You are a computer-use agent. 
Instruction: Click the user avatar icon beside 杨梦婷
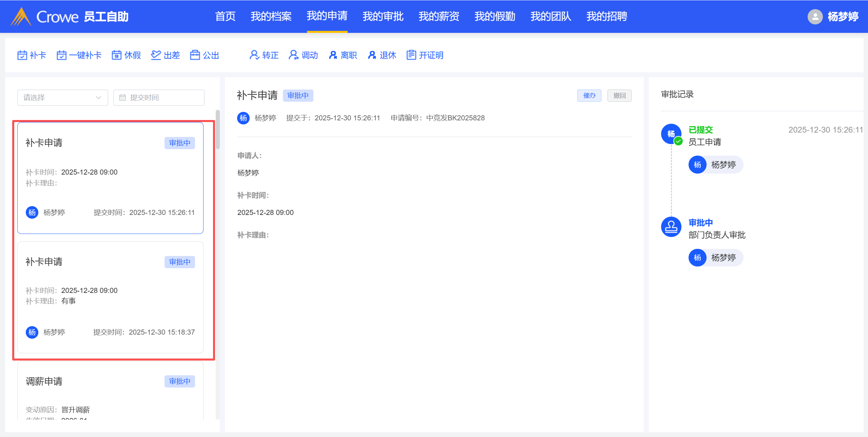click(x=815, y=17)
